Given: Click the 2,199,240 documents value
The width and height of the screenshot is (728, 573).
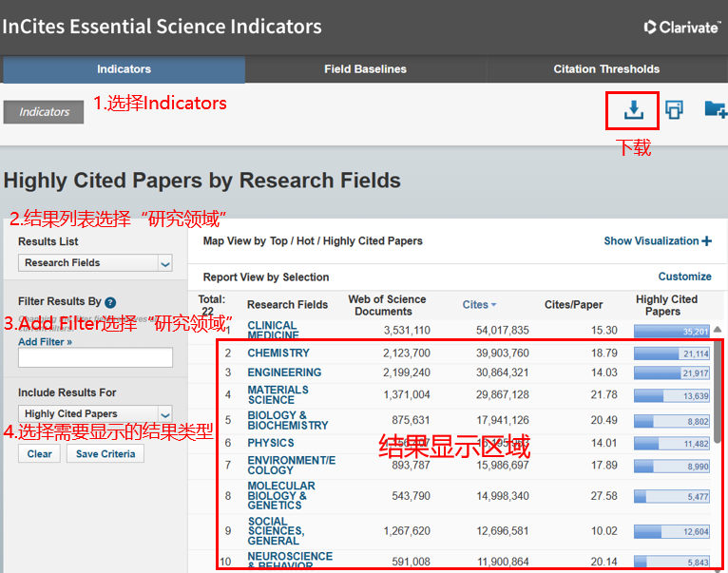Looking at the screenshot, I should coord(407,372).
